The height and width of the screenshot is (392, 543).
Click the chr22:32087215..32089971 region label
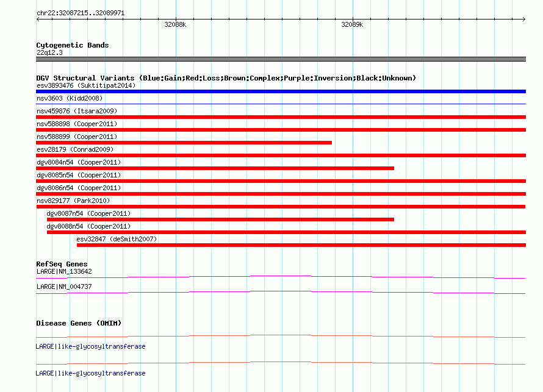[x=81, y=13]
